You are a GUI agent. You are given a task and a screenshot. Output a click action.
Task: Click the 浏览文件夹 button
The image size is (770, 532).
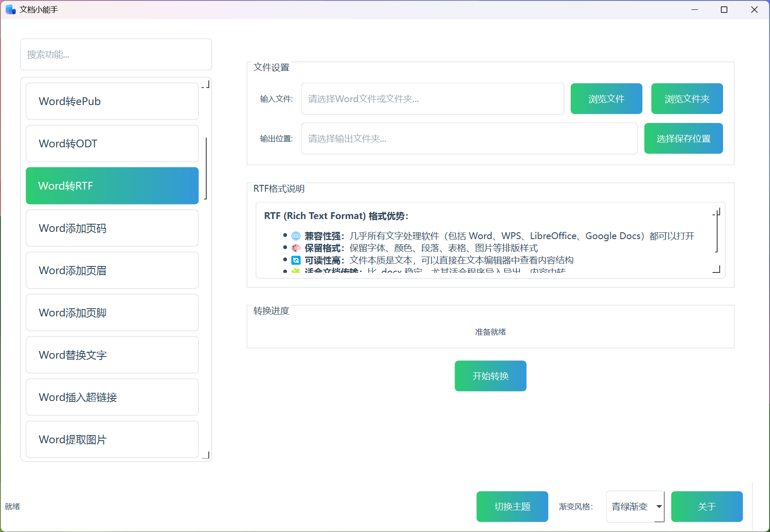687,99
